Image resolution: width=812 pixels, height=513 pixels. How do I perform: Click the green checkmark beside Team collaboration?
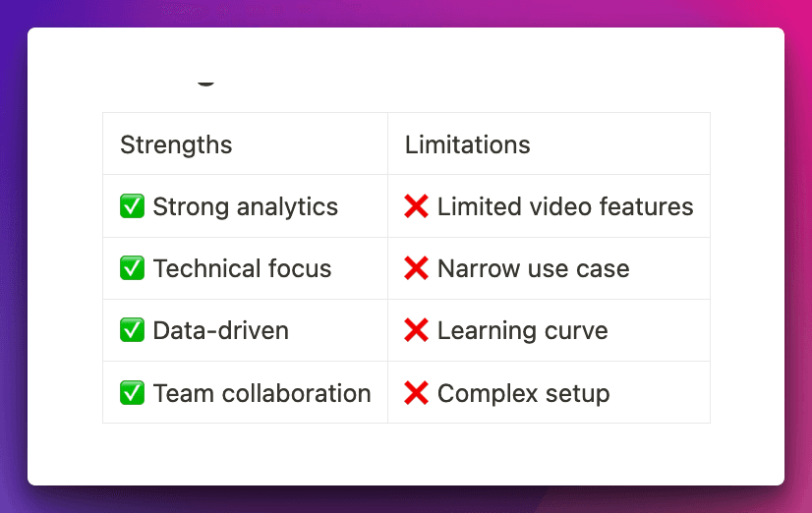click(x=132, y=393)
